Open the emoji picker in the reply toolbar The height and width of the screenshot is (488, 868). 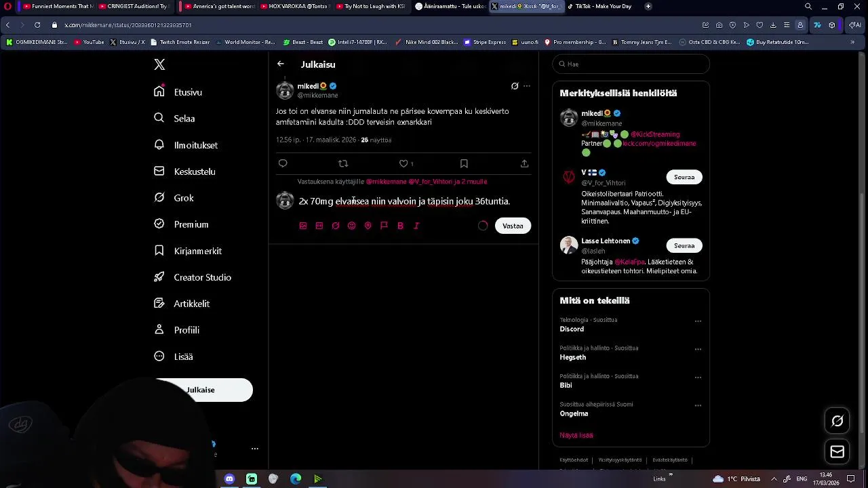(x=351, y=226)
